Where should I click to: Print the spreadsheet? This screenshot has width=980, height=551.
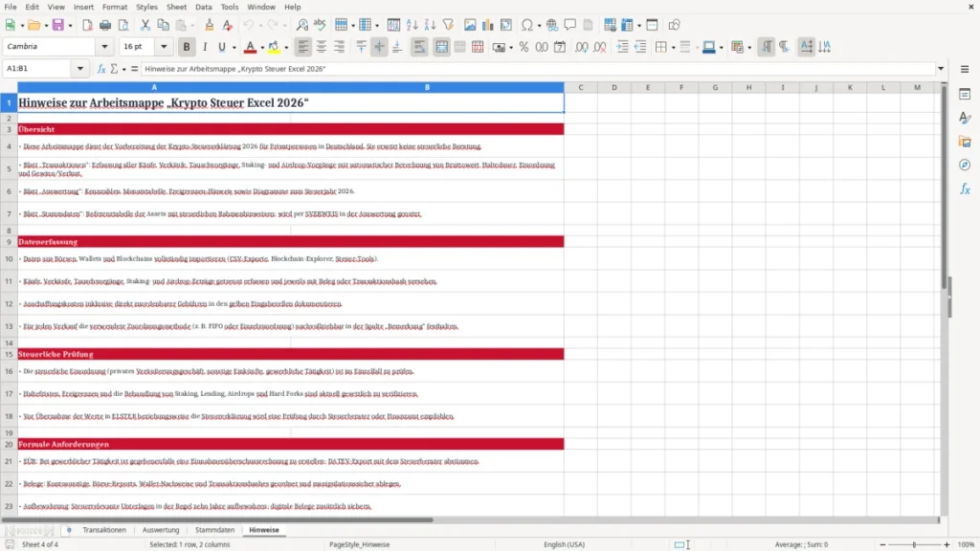point(105,25)
